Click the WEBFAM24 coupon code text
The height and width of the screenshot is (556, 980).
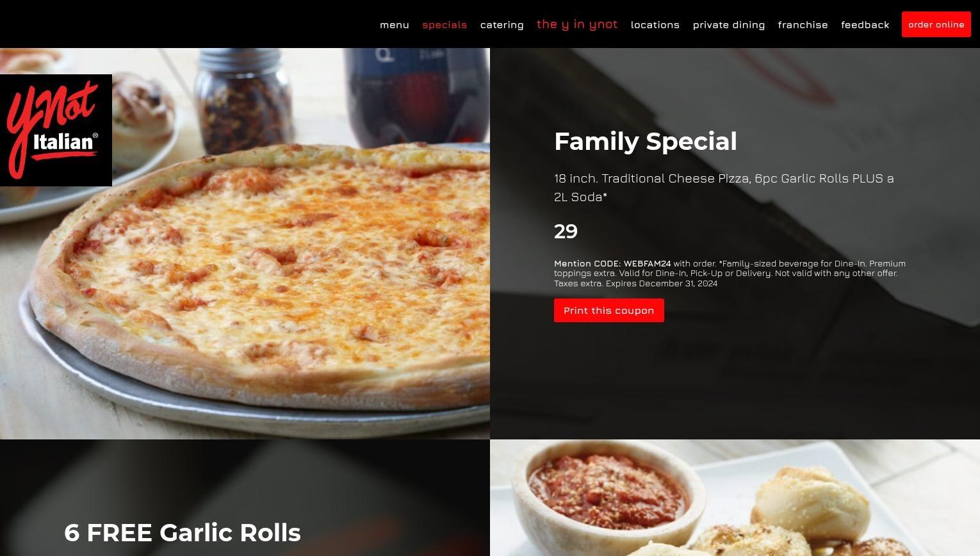pyautogui.click(x=647, y=263)
